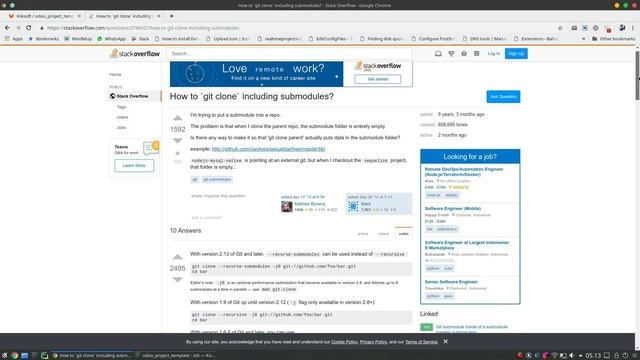This screenshot has width=640, height=360.
Task: Click the Log in link
Action: coord(493,53)
